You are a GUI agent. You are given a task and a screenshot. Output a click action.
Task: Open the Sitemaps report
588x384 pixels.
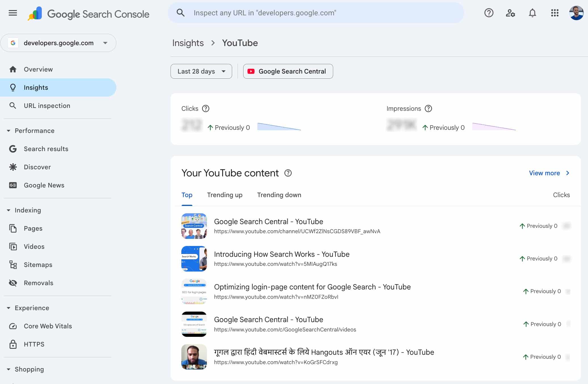38,264
